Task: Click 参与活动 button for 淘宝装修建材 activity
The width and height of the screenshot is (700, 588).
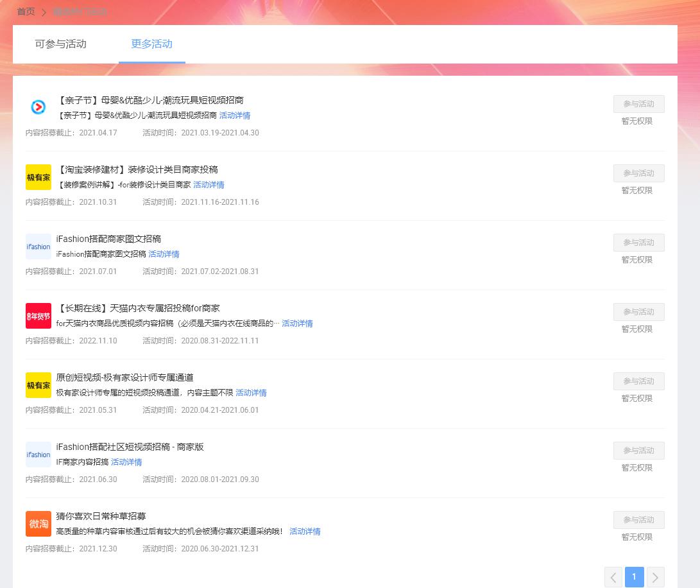Action: tap(639, 173)
